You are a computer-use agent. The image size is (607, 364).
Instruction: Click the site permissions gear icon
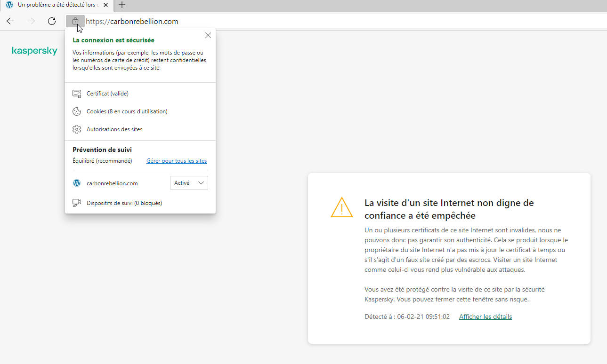point(77,129)
